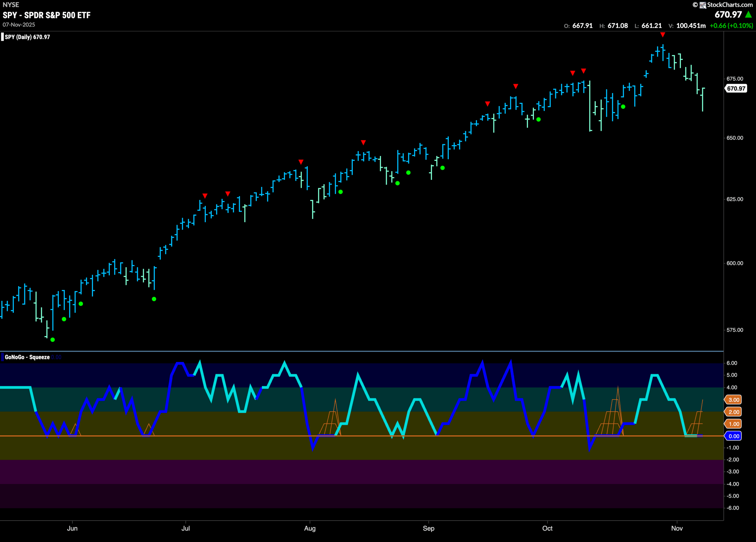Viewport: 756px width, 542px height.
Task: Click the GoNoGo - Squeeze panel label
Action: coord(27,357)
